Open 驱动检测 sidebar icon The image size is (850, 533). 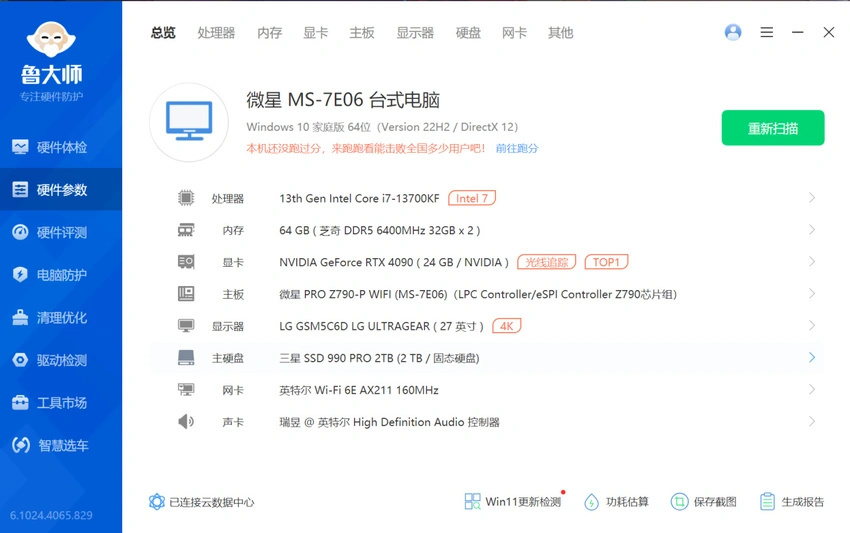coord(20,360)
